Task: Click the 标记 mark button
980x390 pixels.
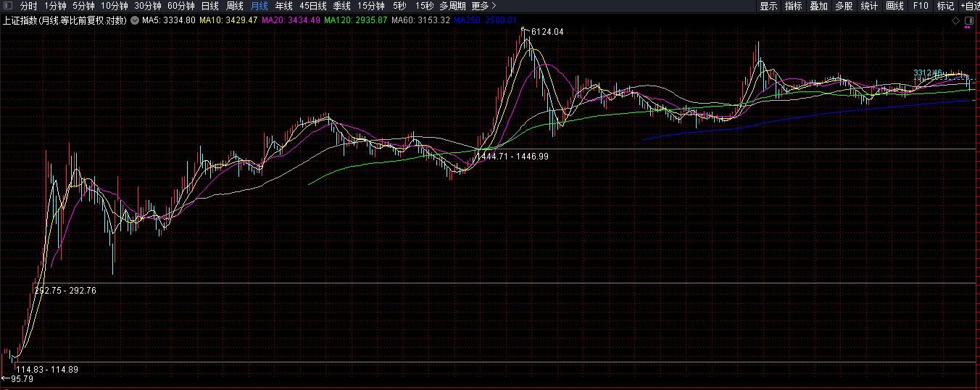Action: coord(945,6)
